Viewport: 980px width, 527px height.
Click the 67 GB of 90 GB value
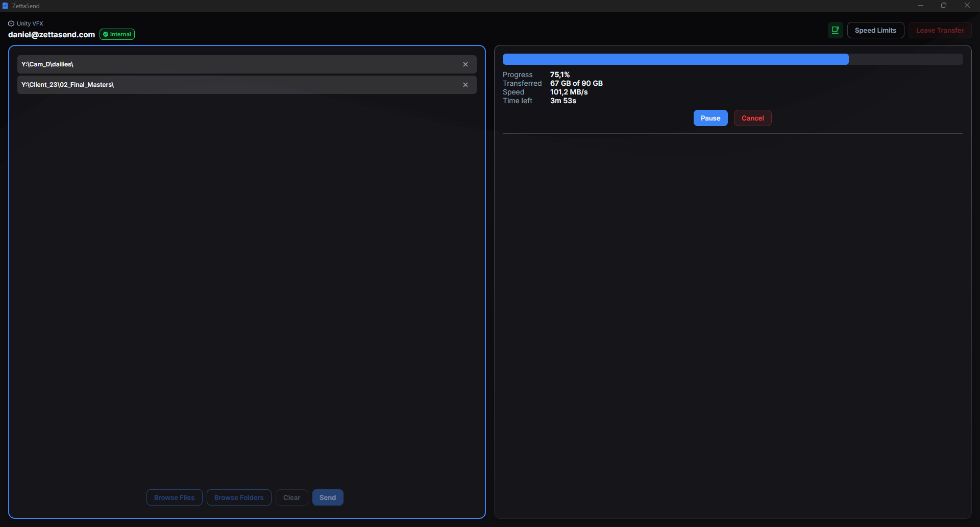(x=576, y=83)
